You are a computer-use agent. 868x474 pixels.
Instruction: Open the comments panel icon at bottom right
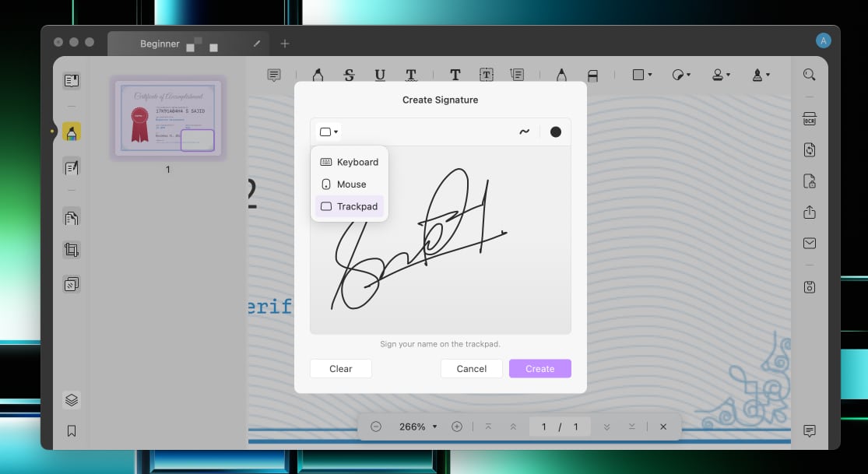pyautogui.click(x=810, y=431)
